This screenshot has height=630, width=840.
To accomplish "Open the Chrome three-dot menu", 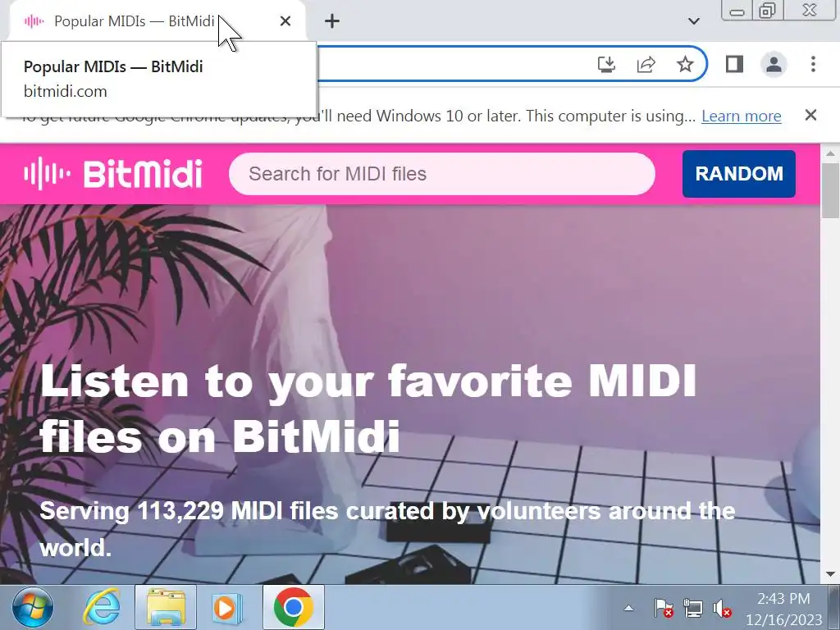I will (x=813, y=64).
